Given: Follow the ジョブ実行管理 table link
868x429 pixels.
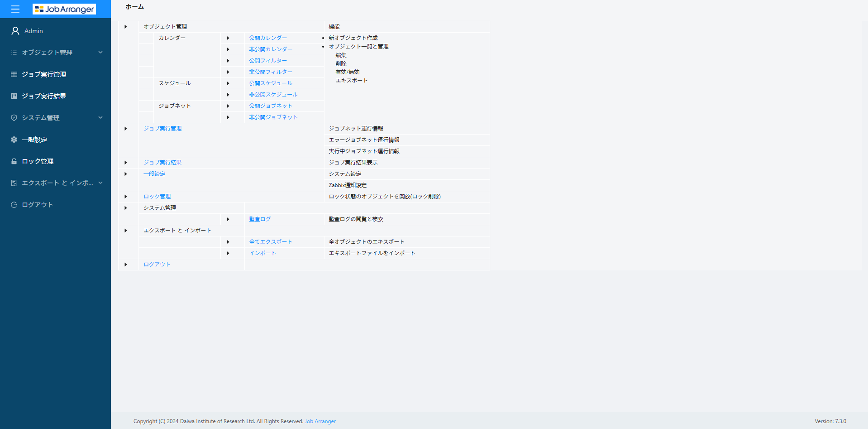Looking at the screenshot, I should [x=162, y=129].
